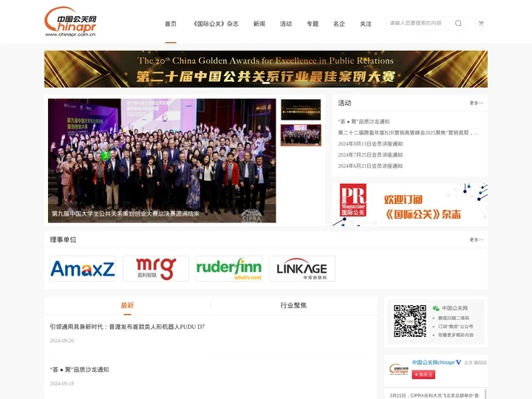This screenshot has height=399, width=532.
Task: Click the 观看更多精彩内容 text
Action: click(x=456, y=335)
